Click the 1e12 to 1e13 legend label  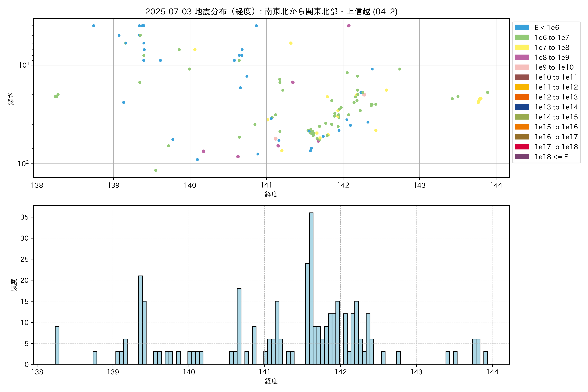click(556, 97)
